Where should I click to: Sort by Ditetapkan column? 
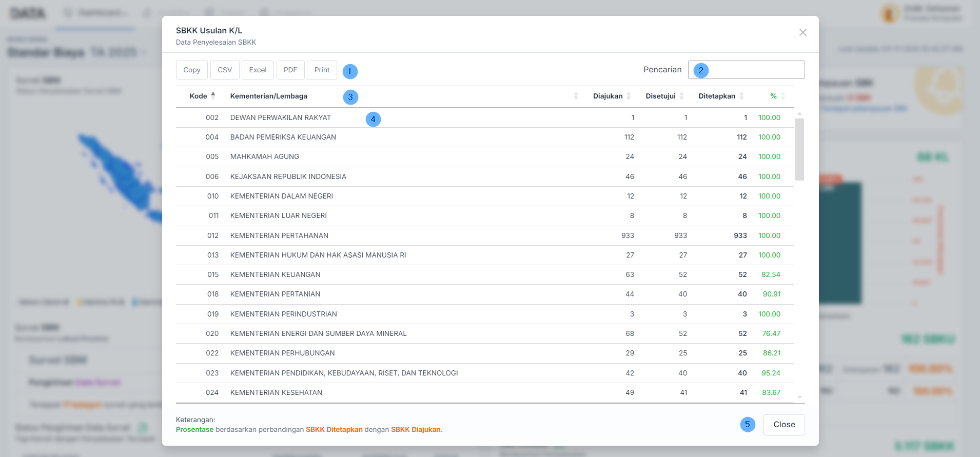tap(717, 96)
